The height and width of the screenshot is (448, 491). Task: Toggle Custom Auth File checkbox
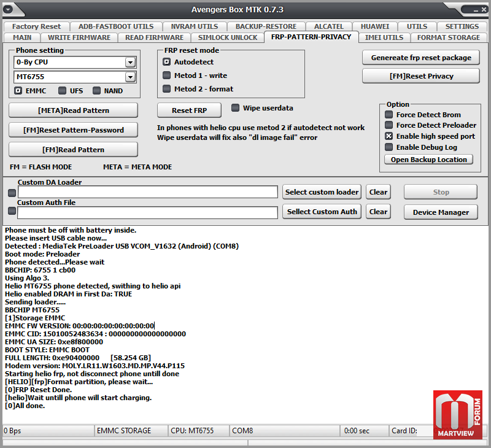[12, 211]
